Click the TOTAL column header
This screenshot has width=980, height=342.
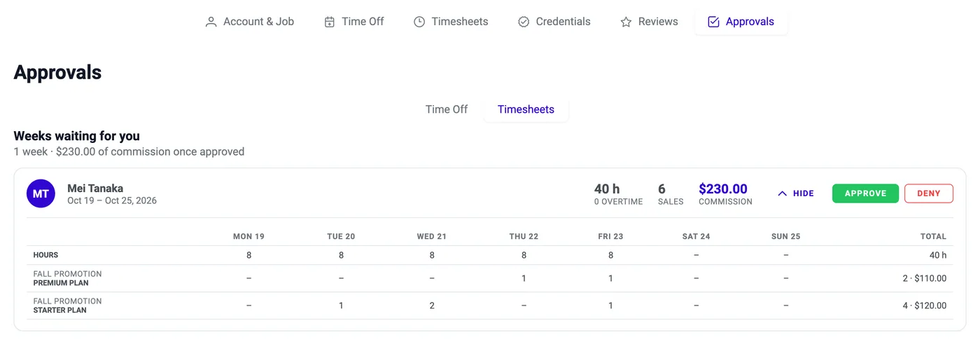pos(933,236)
